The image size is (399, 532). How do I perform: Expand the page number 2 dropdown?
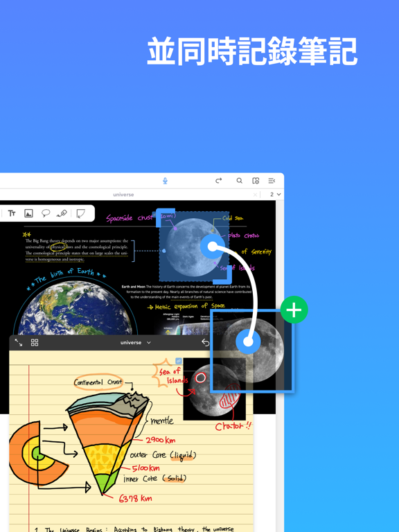tap(276, 195)
